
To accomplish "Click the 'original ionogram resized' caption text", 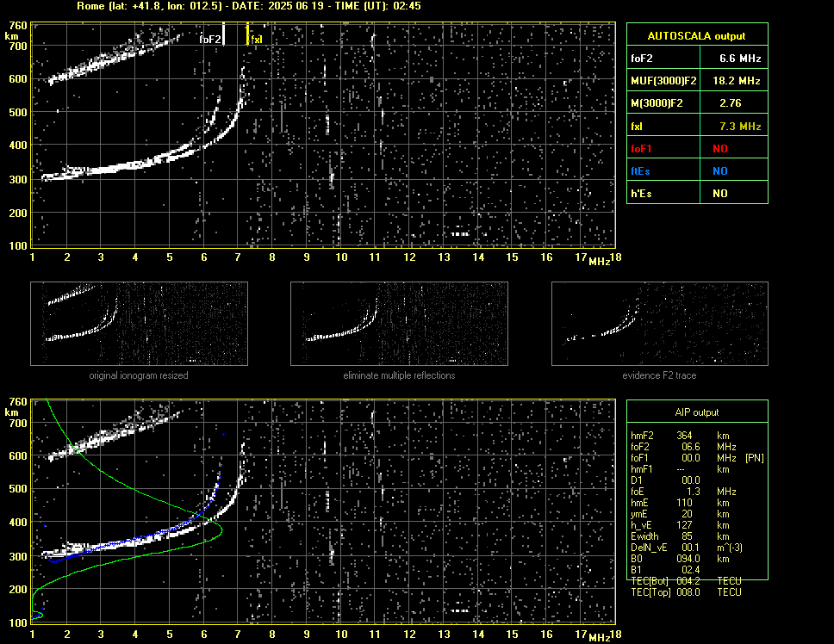I will [139, 375].
